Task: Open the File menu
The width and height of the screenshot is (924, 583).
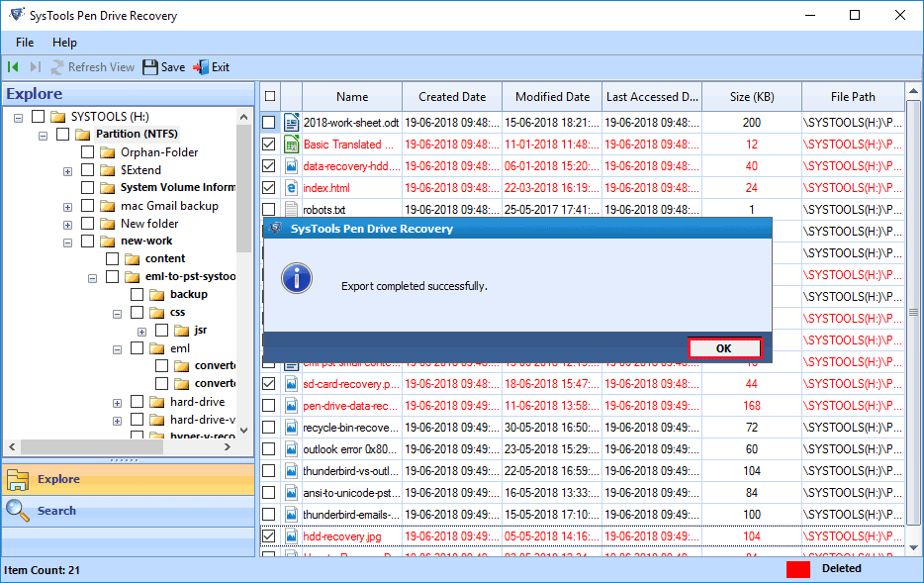Action: [24, 43]
